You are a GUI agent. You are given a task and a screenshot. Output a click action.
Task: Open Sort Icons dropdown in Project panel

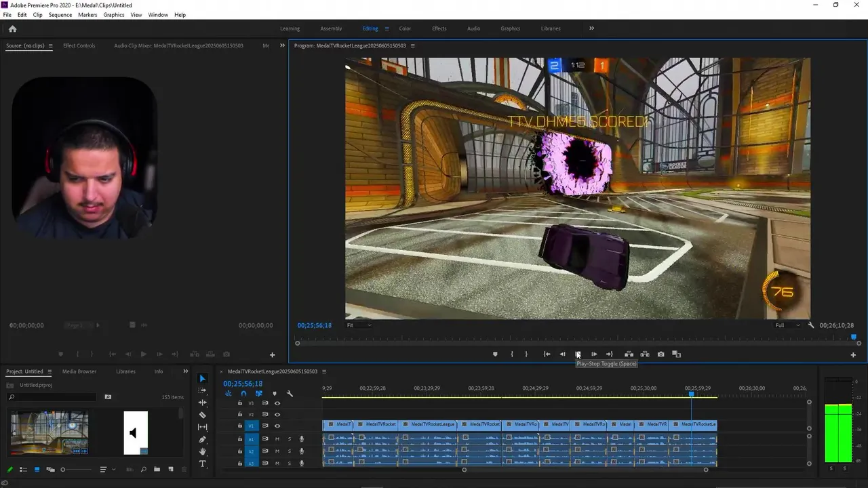click(x=106, y=469)
